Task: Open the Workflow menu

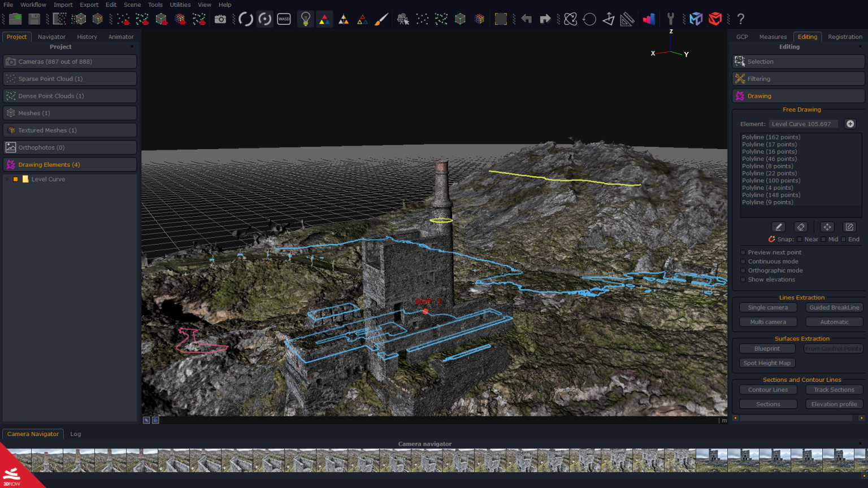Action: (33, 5)
